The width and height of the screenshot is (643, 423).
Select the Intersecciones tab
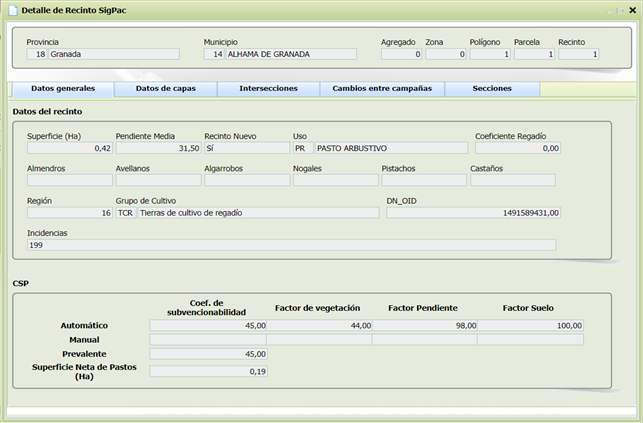pos(268,89)
